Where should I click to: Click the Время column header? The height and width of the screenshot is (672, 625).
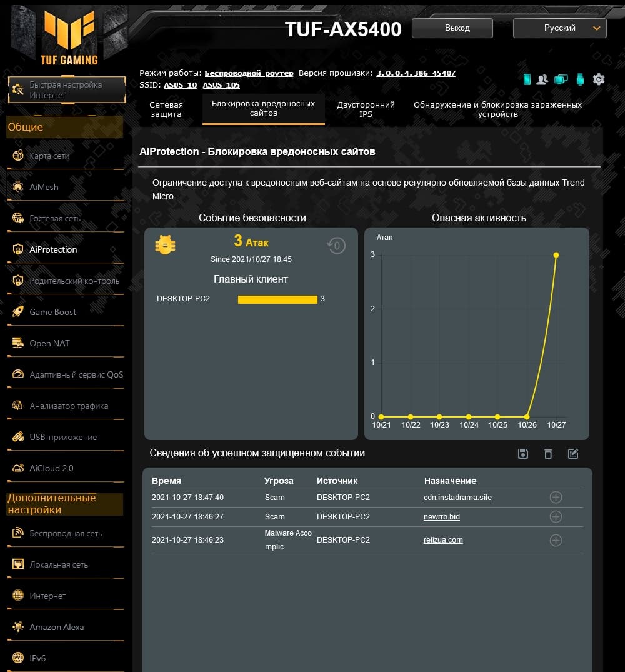tap(166, 481)
